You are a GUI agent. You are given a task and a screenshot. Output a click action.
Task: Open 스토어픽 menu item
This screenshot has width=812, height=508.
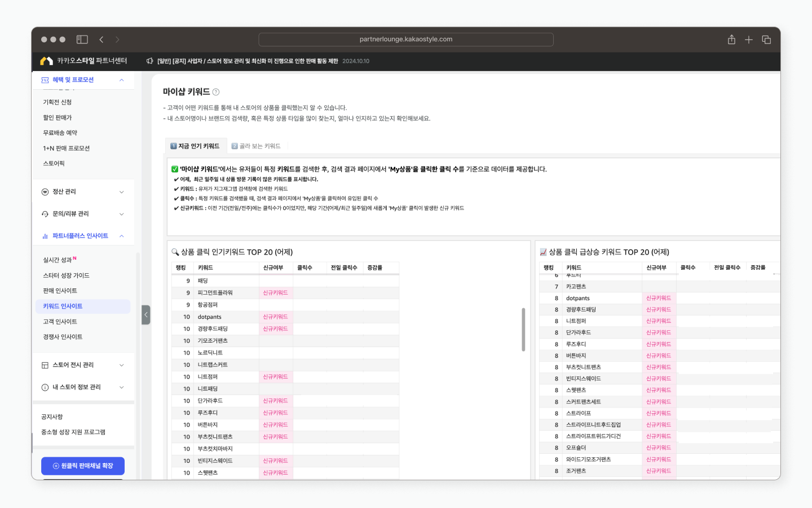point(54,164)
